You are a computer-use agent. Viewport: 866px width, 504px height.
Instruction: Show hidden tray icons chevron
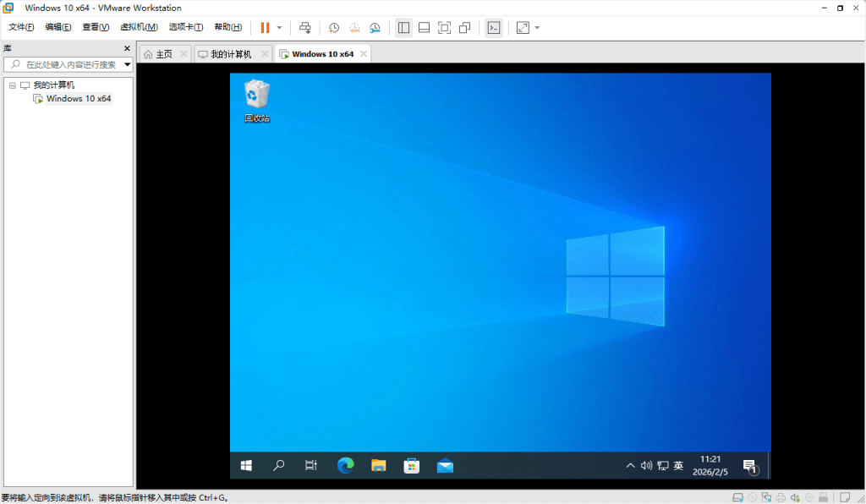click(630, 466)
